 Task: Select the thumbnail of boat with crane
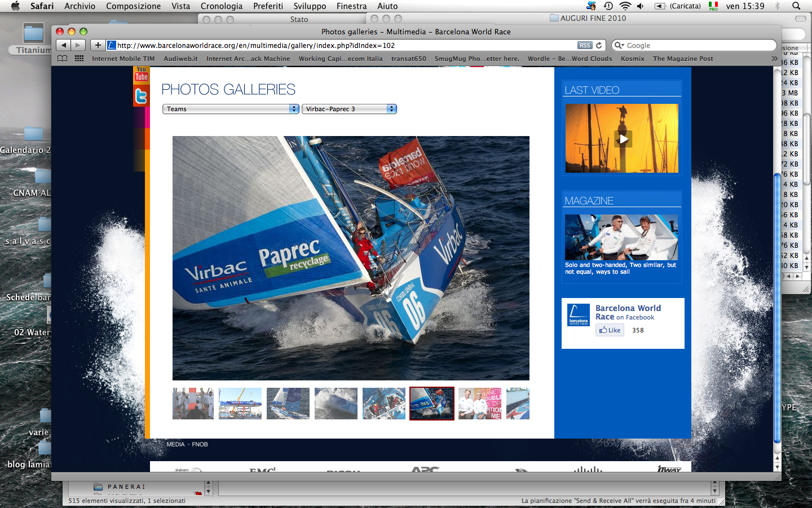(x=240, y=404)
